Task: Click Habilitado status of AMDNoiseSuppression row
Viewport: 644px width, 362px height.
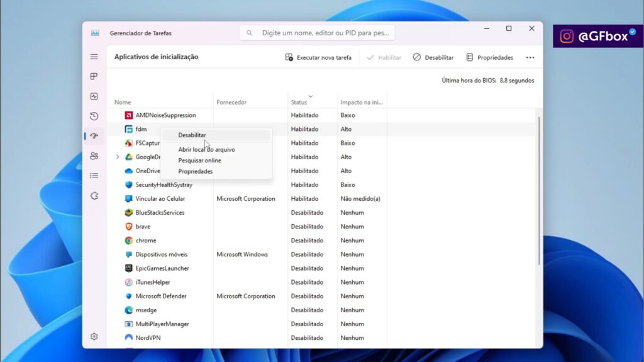Action: tap(304, 115)
